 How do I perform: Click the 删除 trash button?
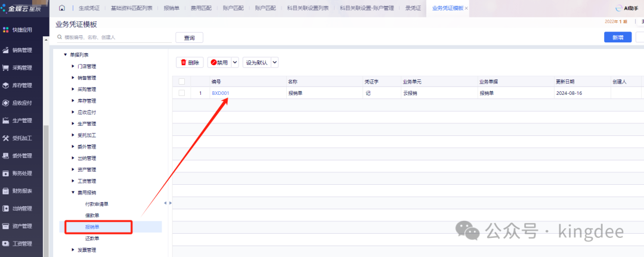point(190,62)
